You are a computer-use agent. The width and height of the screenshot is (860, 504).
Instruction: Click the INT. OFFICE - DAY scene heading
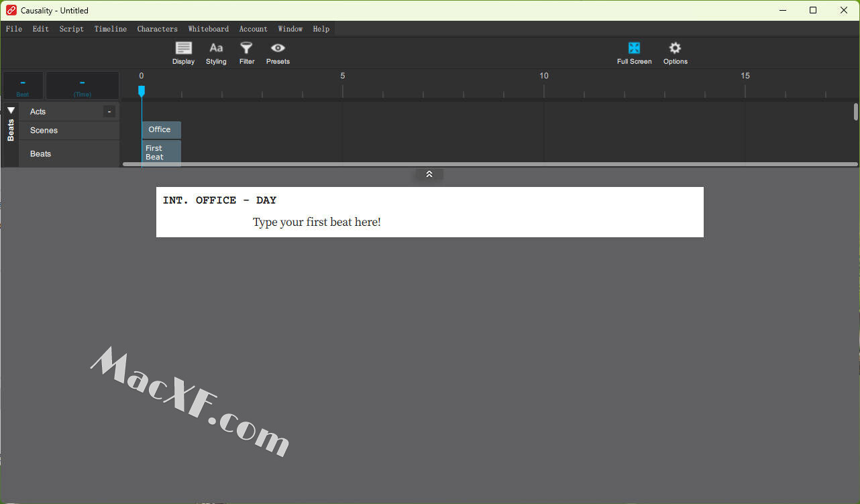pos(219,200)
